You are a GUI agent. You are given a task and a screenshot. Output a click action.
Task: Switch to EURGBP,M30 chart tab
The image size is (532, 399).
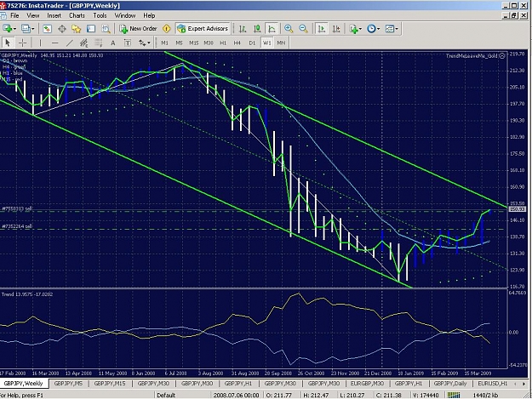coord(367,384)
